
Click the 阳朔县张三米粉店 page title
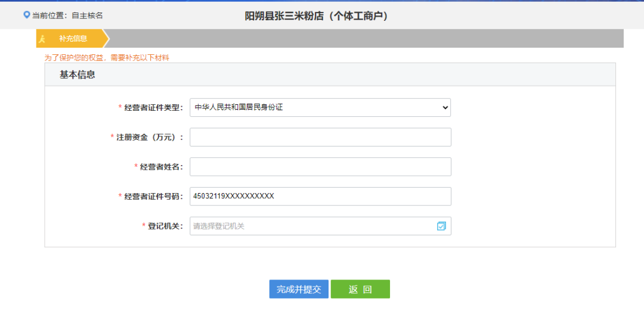click(317, 16)
